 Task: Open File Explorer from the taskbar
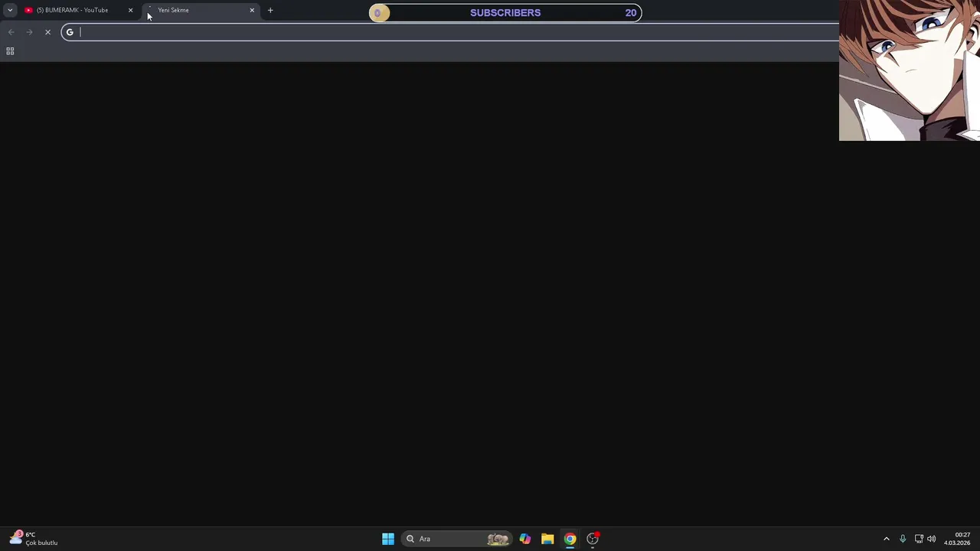(547, 539)
